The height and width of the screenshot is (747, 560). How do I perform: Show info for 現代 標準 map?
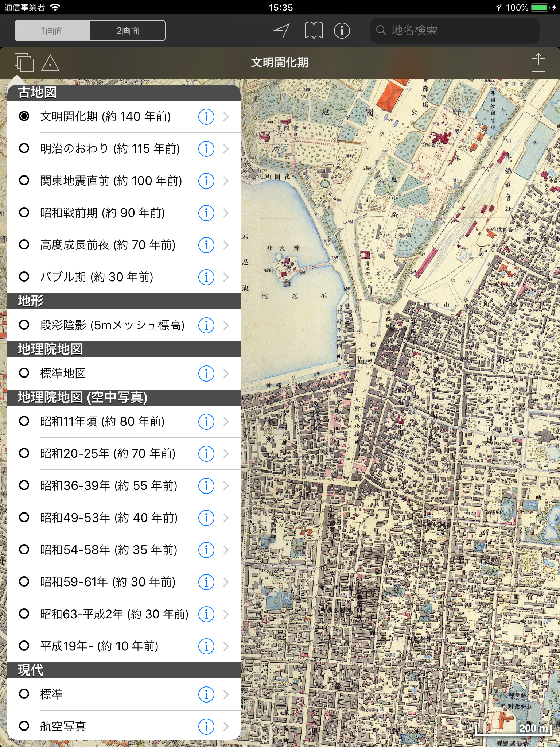206,694
